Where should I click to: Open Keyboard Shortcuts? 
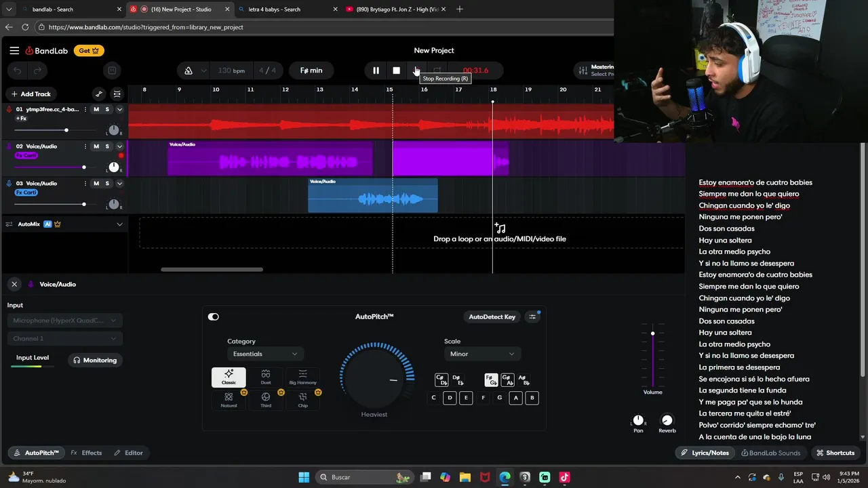click(835, 453)
